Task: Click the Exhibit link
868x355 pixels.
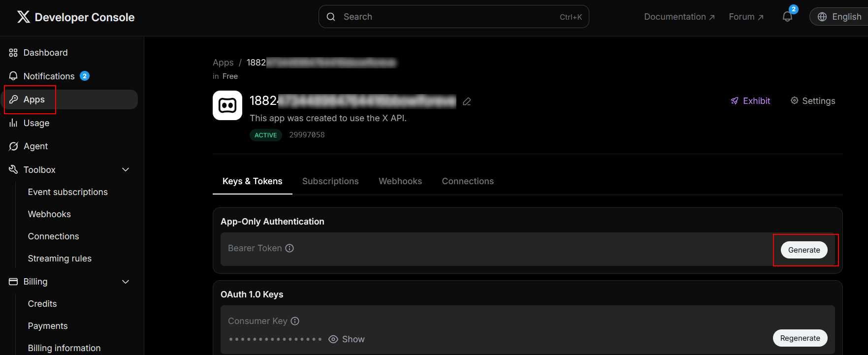Action: tap(750, 101)
